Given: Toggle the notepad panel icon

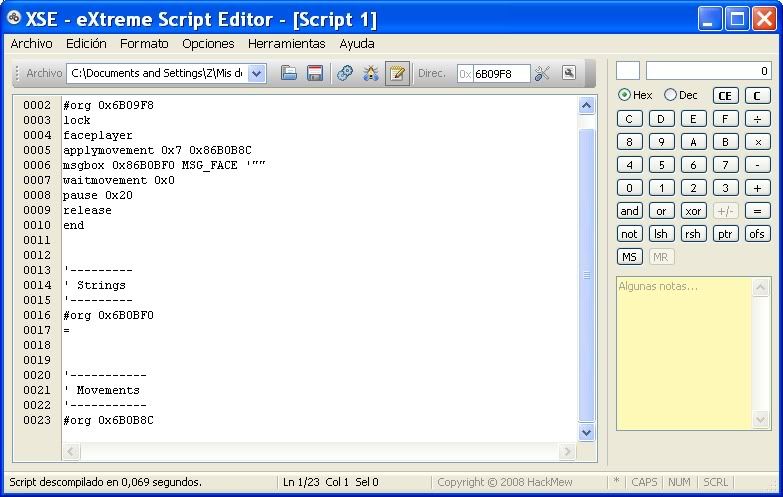Looking at the screenshot, I should click(x=397, y=73).
